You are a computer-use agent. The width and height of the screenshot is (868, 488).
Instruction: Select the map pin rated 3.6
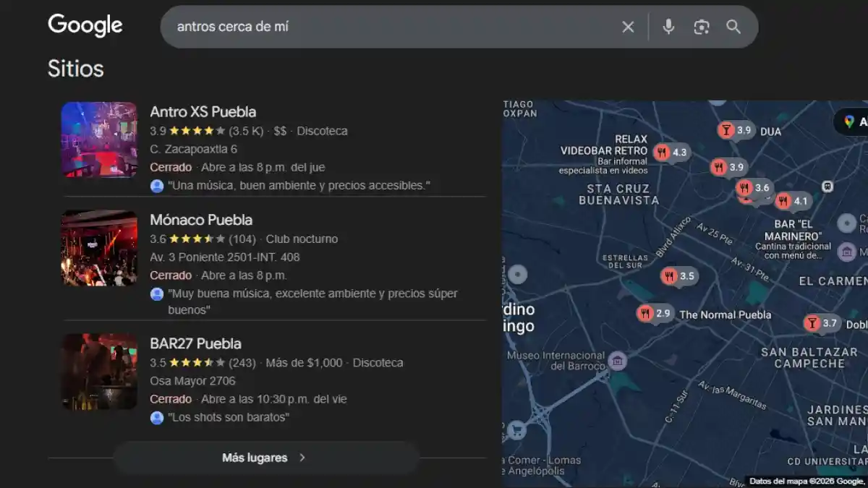coord(753,188)
